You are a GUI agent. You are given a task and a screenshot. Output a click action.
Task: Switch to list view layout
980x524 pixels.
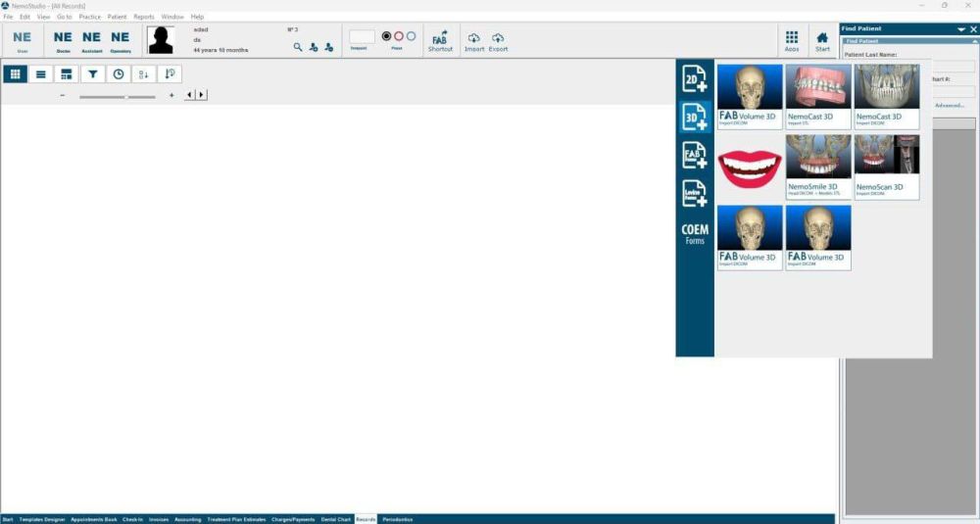coord(40,73)
